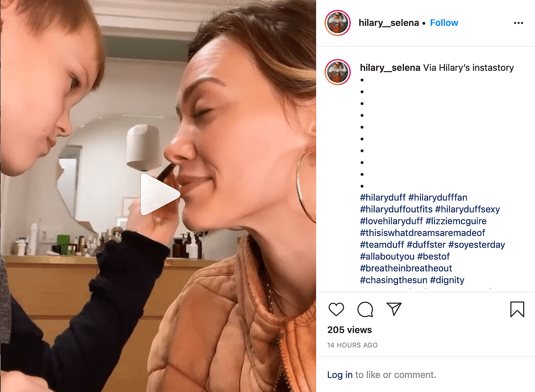Viewport: 535px width, 392px height.
Task: Follow the hilary__selena account
Action: point(444,23)
